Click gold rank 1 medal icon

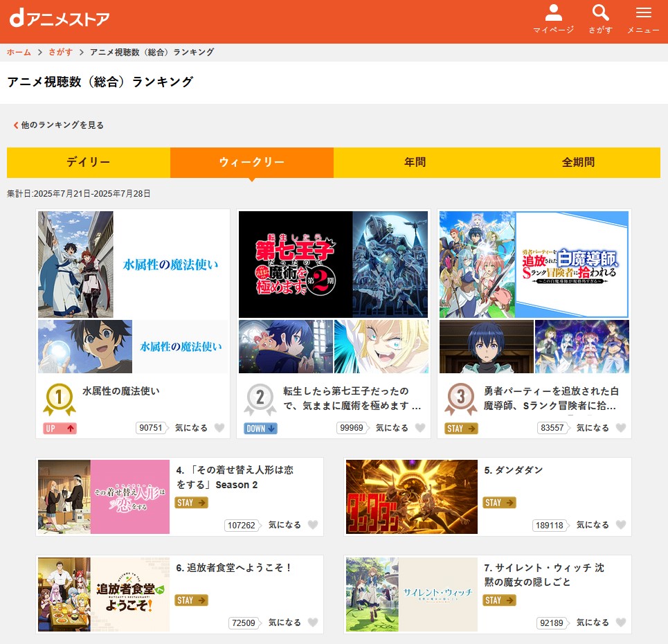60,399
